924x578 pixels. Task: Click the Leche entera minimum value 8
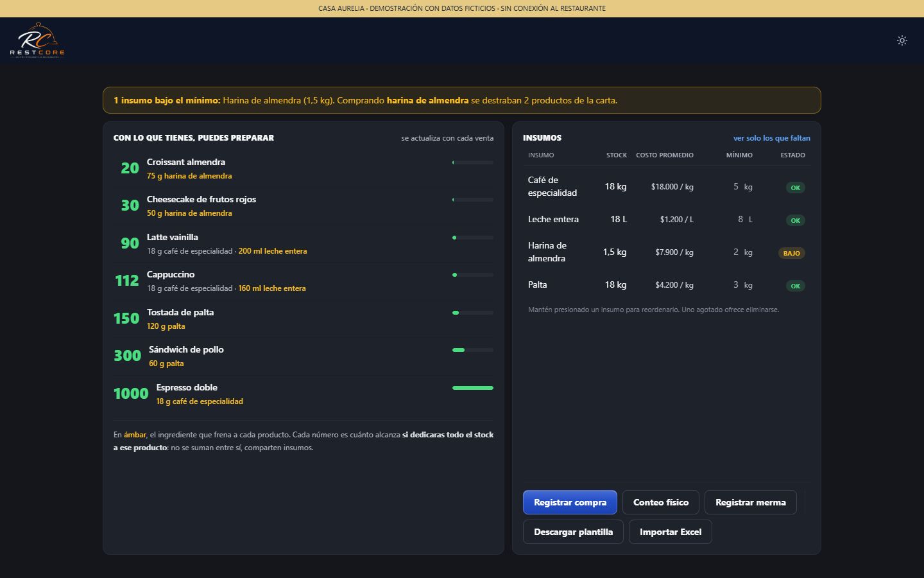[x=740, y=220]
